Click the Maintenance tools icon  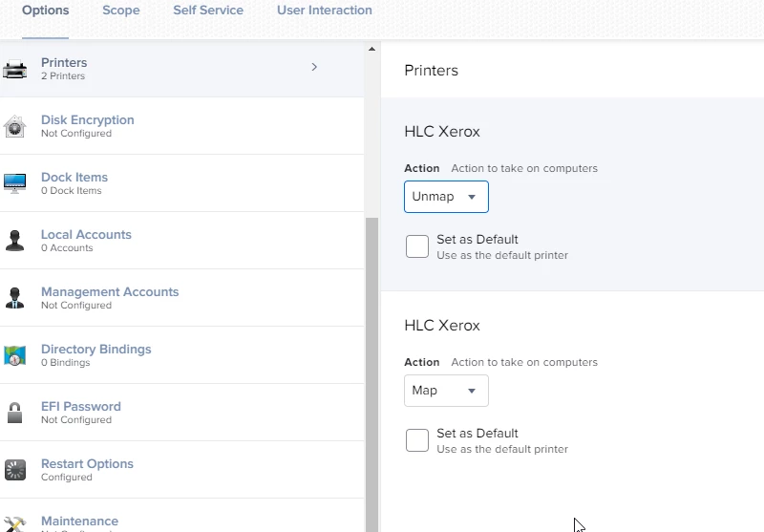point(15,523)
